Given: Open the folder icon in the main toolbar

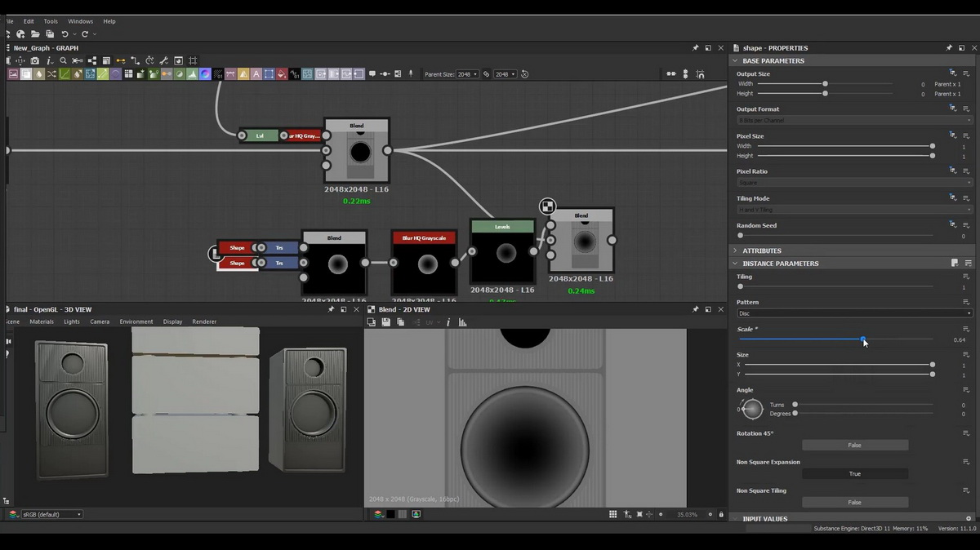Looking at the screenshot, I should click(x=35, y=34).
